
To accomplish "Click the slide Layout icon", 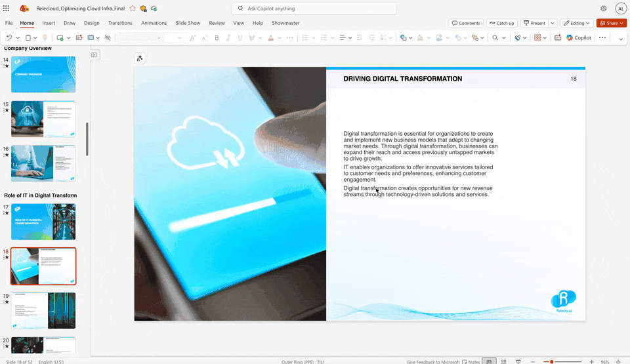I will click(91, 37).
